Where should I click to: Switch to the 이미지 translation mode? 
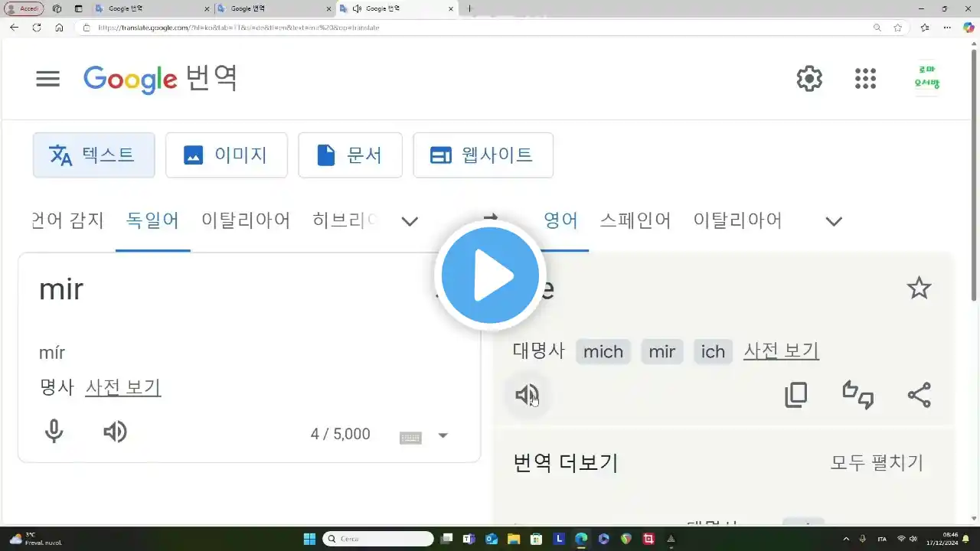click(226, 155)
